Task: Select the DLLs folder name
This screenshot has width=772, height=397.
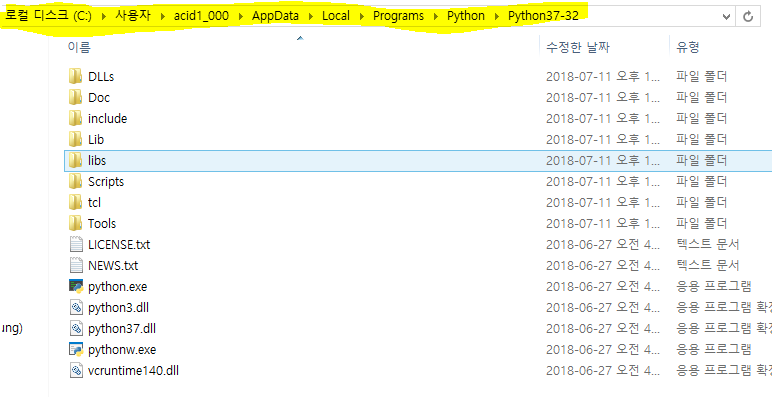Action: pos(101,77)
